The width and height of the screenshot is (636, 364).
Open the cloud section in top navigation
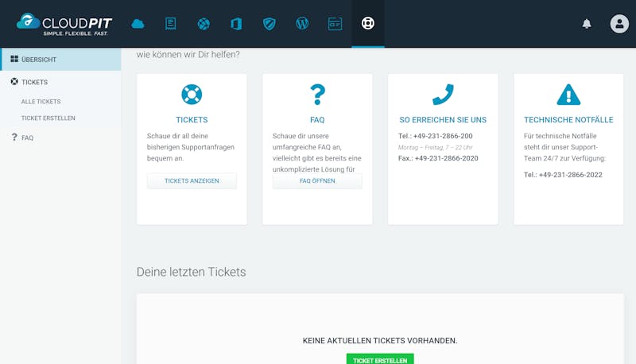(x=138, y=24)
